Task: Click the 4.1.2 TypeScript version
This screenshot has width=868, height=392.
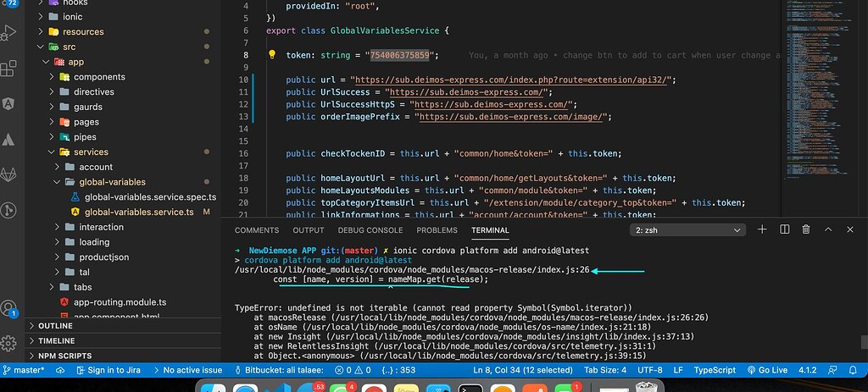Action: [808, 370]
